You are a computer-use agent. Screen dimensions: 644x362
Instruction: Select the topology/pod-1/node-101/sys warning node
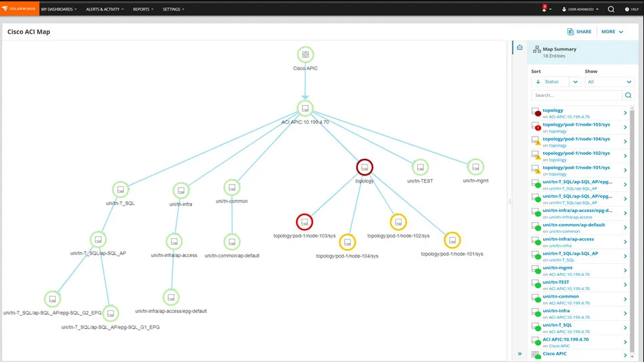pos(452,240)
